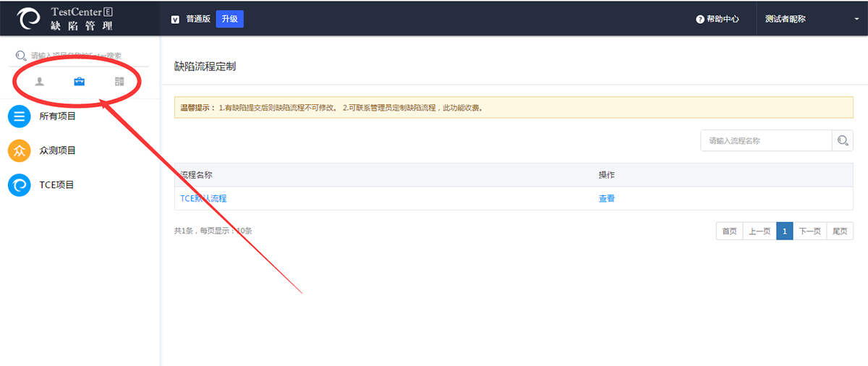The image size is (868, 366).
Task: Open 帮助中心 in the top bar
Action: pyautogui.click(x=723, y=20)
